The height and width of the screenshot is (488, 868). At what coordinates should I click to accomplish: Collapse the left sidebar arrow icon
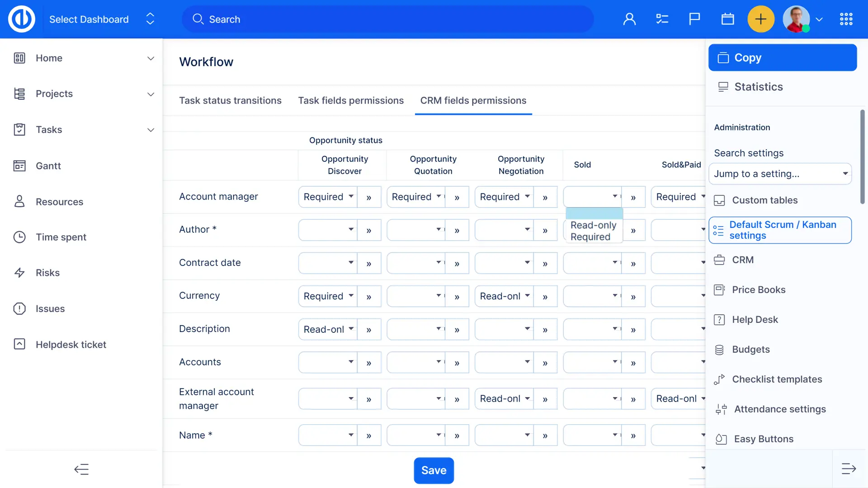click(x=81, y=469)
